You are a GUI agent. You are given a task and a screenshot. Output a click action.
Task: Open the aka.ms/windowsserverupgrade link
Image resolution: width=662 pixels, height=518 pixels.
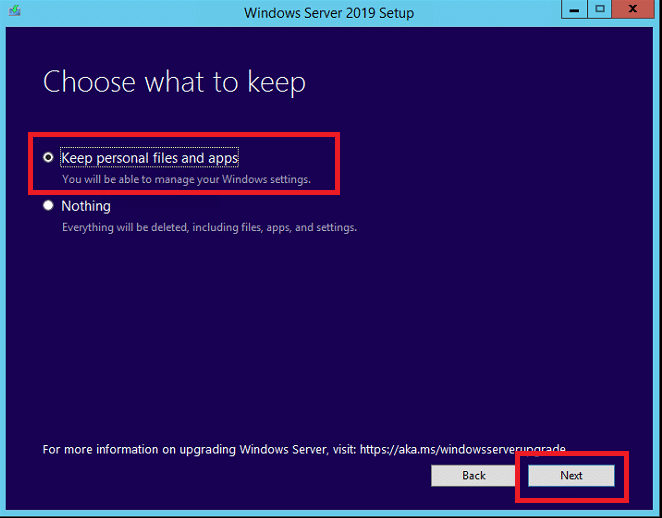[x=462, y=449]
